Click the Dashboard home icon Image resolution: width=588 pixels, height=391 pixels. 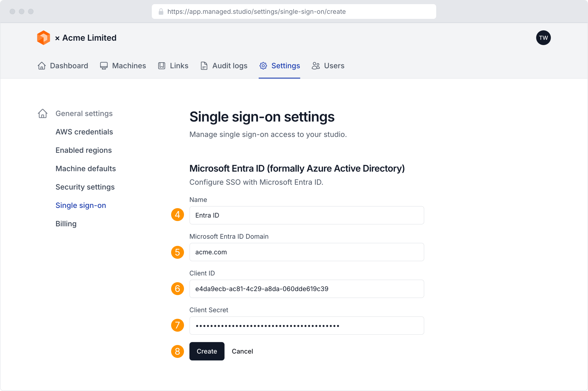click(42, 66)
